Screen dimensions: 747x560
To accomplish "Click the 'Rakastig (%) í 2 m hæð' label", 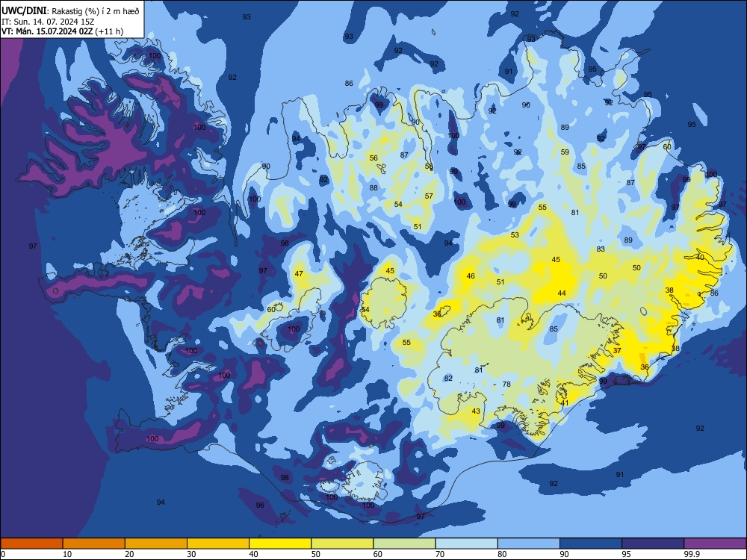I will coord(96,11).
